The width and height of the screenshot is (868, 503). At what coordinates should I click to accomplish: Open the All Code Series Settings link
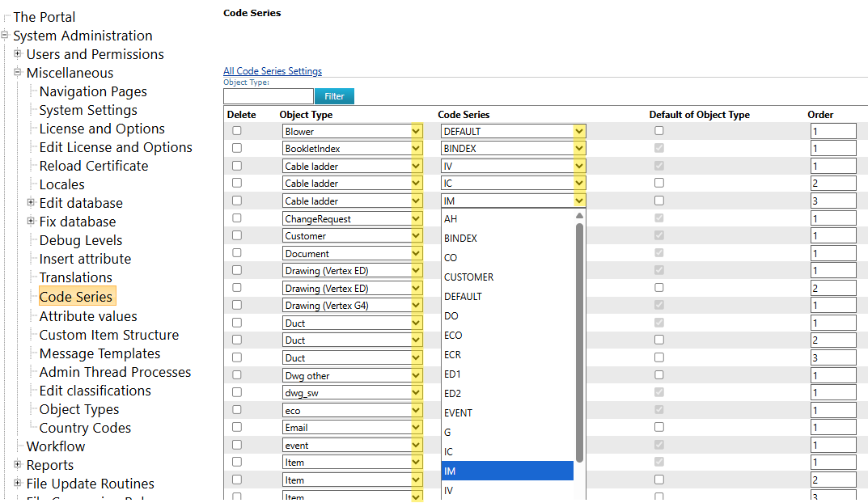coord(273,71)
